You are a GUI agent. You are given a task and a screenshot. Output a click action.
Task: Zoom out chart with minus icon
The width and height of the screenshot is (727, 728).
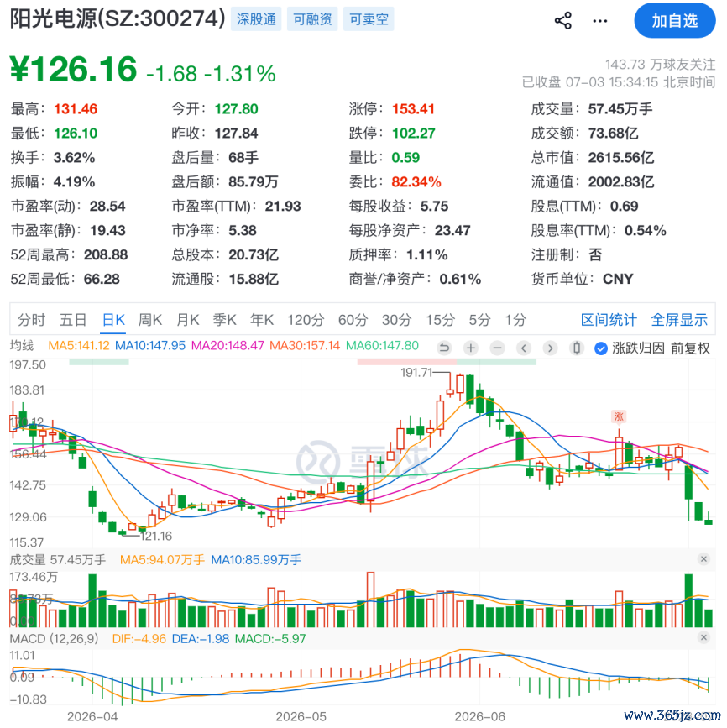pos(497,348)
